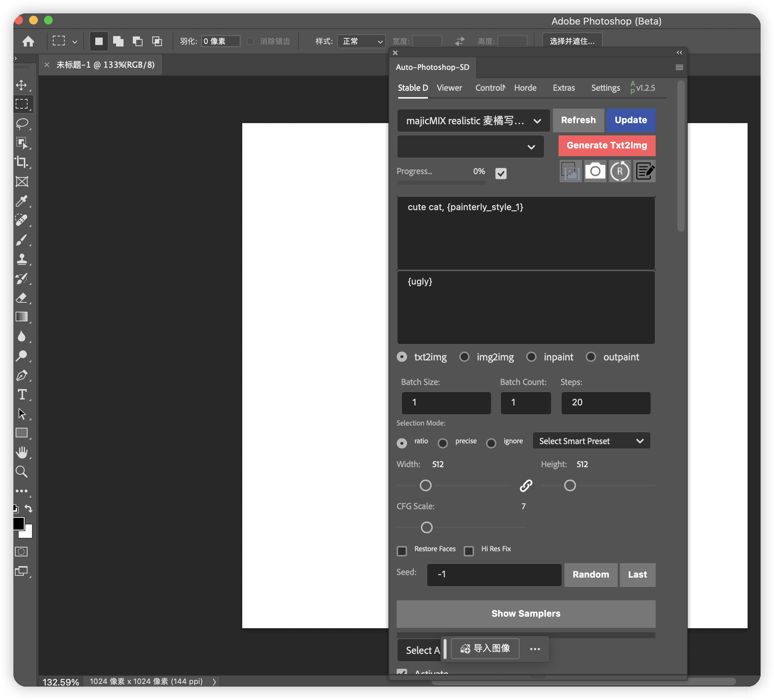
Task: Open the majicMIX realistic model dropdown
Action: 473,121
